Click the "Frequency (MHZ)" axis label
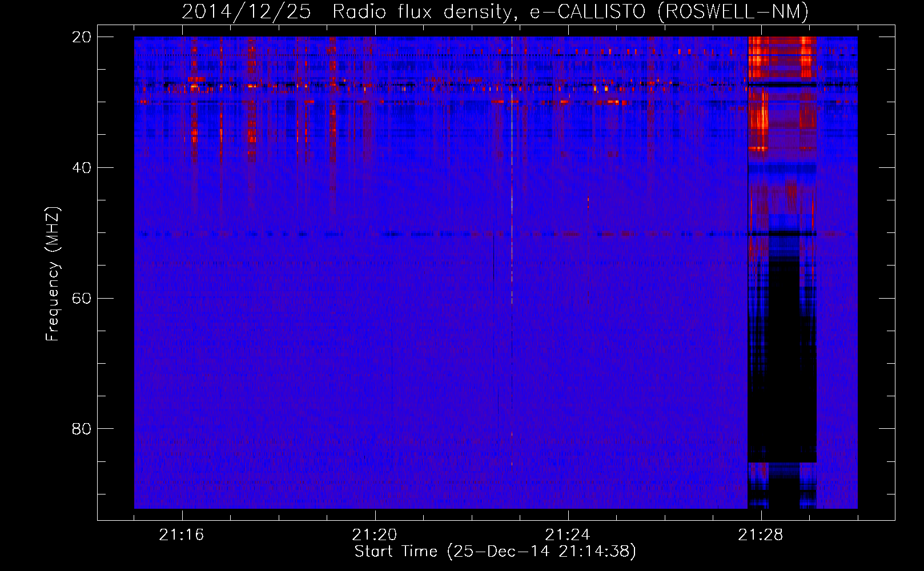Image resolution: width=924 pixels, height=571 pixels. pyautogui.click(x=53, y=274)
